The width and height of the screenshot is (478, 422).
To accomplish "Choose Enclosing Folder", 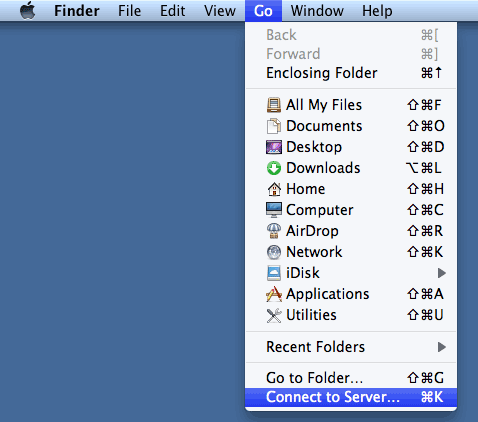I will click(x=351, y=73).
